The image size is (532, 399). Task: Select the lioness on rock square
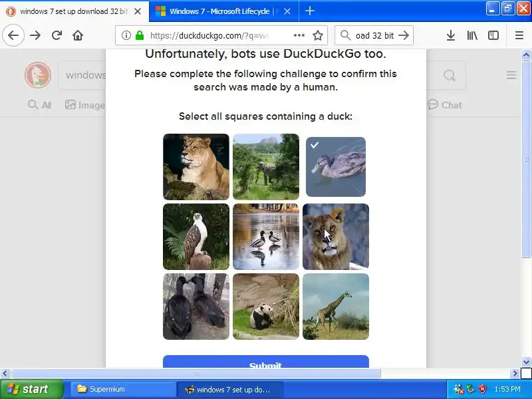(196, 167)
